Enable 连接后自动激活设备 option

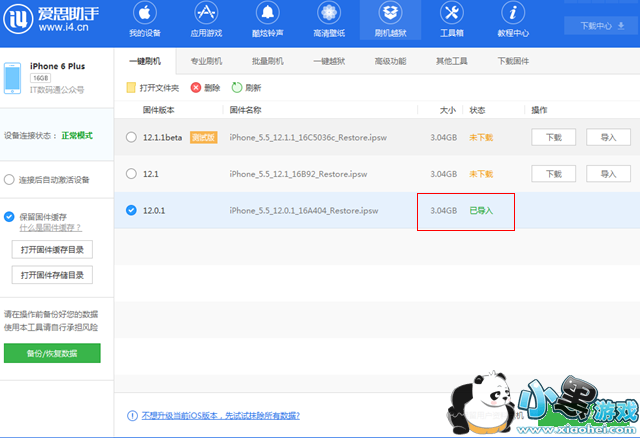click(10, 181)
